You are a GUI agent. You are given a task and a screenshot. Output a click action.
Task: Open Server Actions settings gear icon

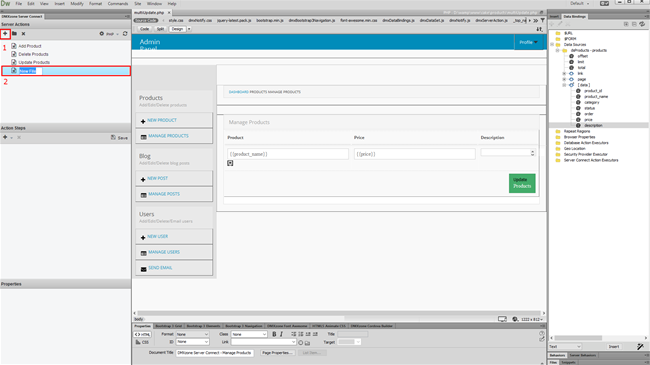[x=102, y=34]
